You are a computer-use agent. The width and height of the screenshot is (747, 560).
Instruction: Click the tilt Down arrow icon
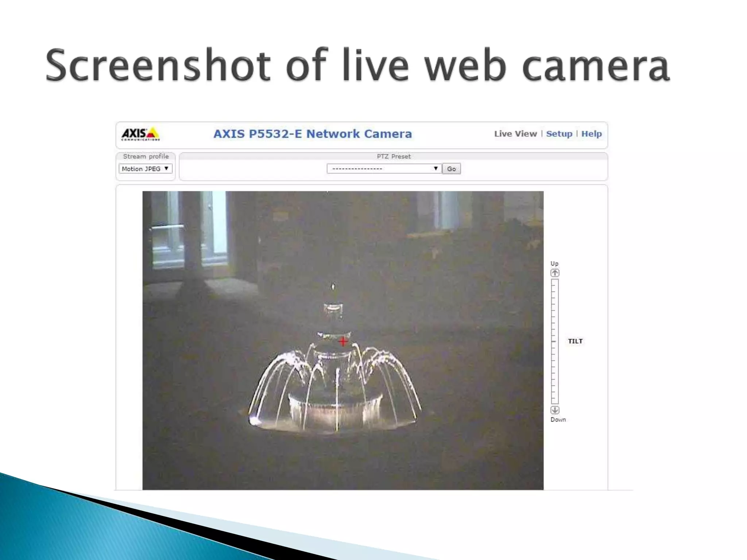tap(555, 410)
